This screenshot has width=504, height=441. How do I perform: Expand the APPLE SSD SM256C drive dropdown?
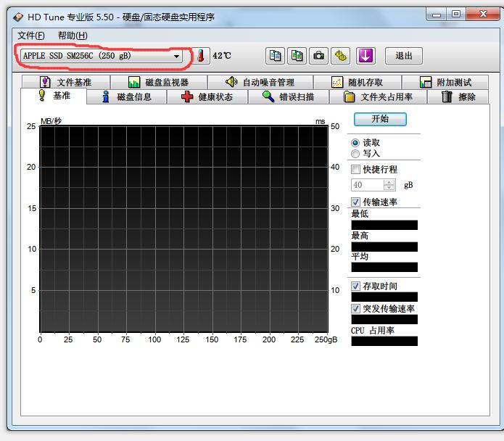coord(176,56)
